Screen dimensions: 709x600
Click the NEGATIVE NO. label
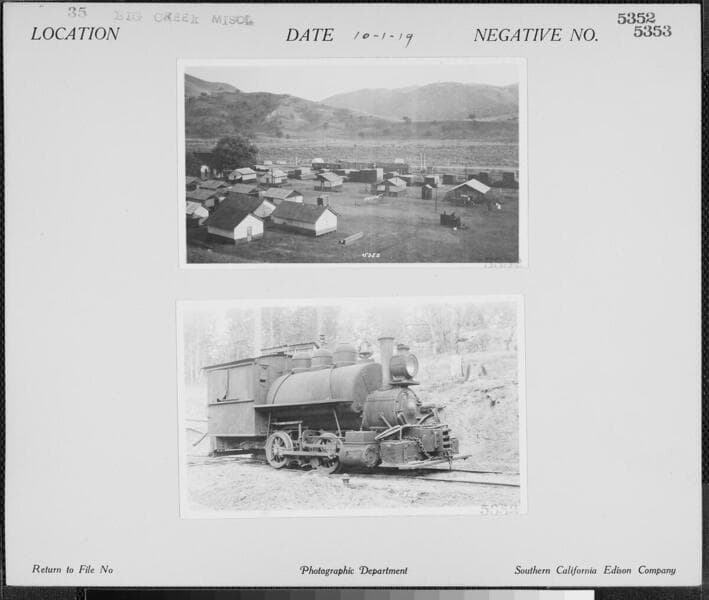535,35
